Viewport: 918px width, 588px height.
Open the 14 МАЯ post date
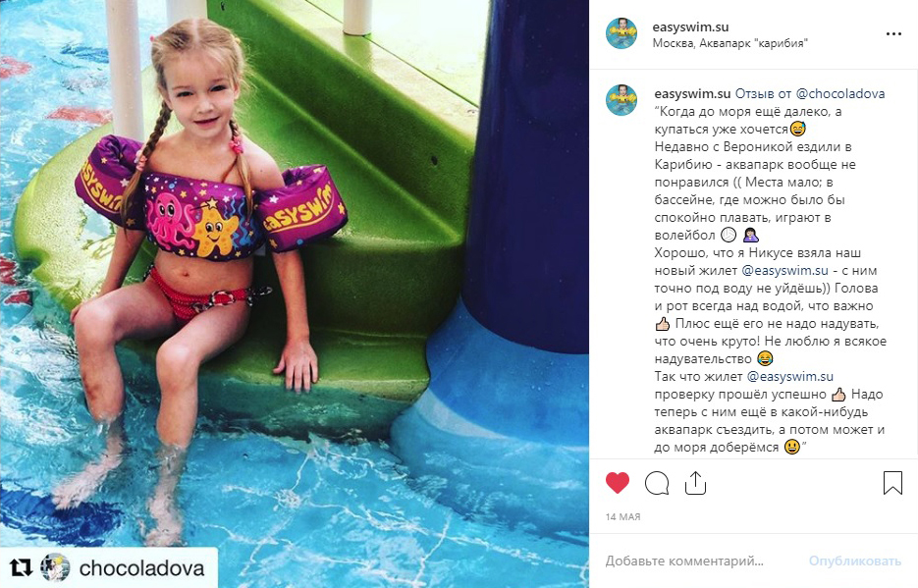click(x=622, y=516)
